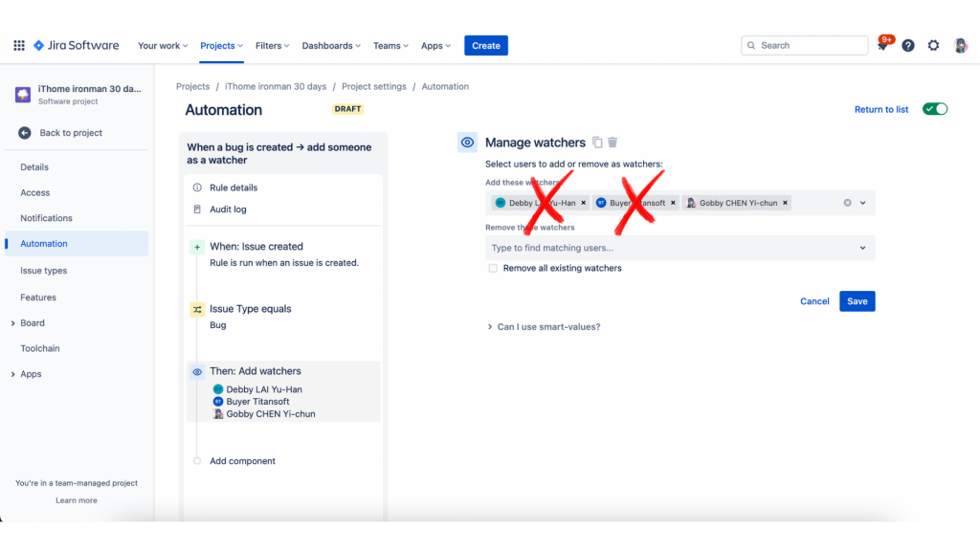This screenshot has width=980, height=551.
Task: Click Project settings breadcrumb
Action: (x=374, y=87)
